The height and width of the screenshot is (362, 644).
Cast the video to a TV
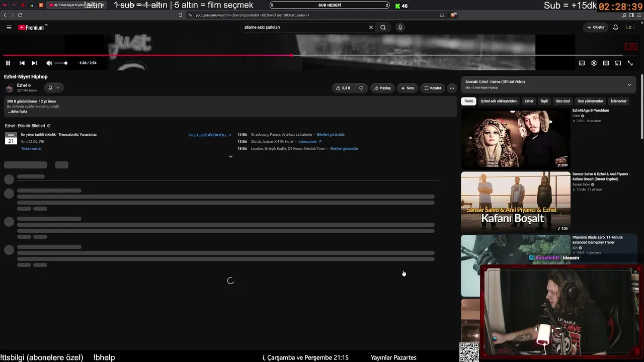[618, 63]
